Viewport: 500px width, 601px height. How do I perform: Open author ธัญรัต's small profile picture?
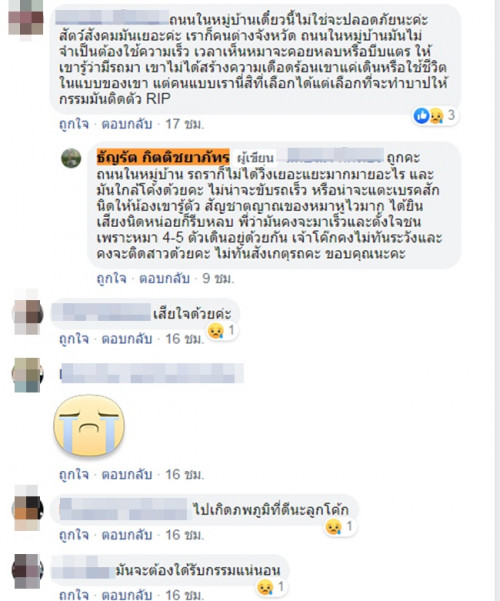click(x=71, y=158)
